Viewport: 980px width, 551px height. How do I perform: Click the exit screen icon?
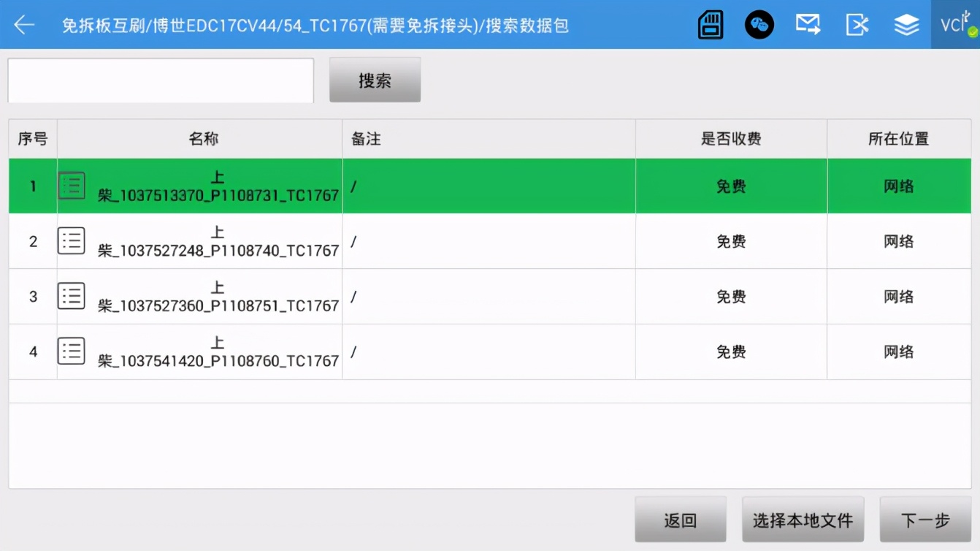(x=857, y=25)
